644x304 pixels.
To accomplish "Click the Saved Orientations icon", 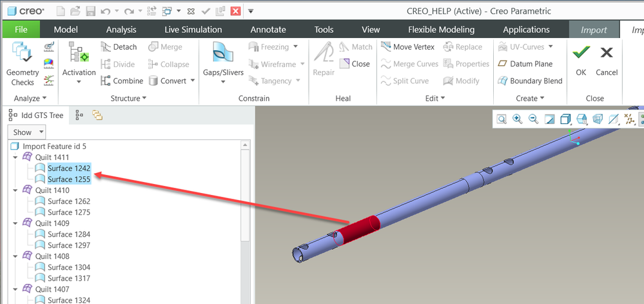I will tap(582, 119).
